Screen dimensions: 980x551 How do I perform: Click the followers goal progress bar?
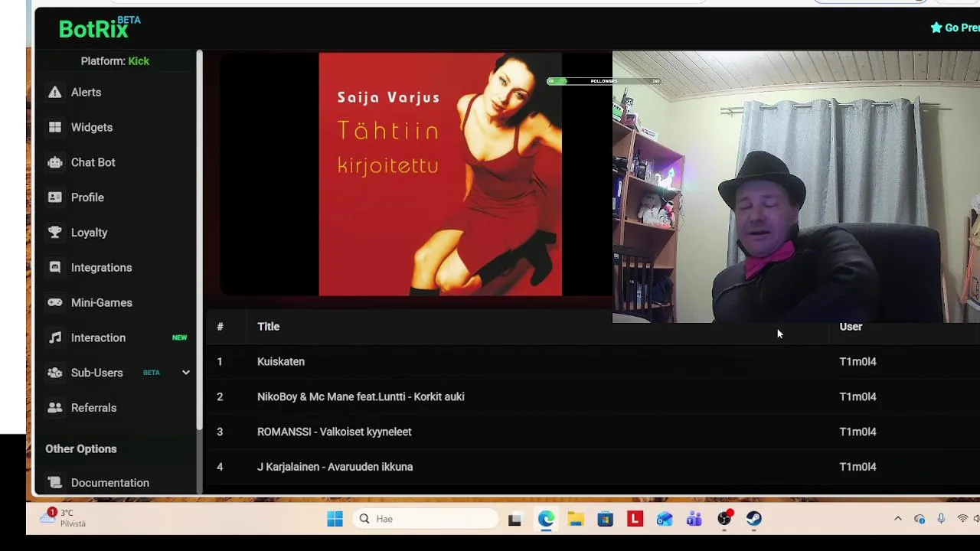[x=604, y=81]
